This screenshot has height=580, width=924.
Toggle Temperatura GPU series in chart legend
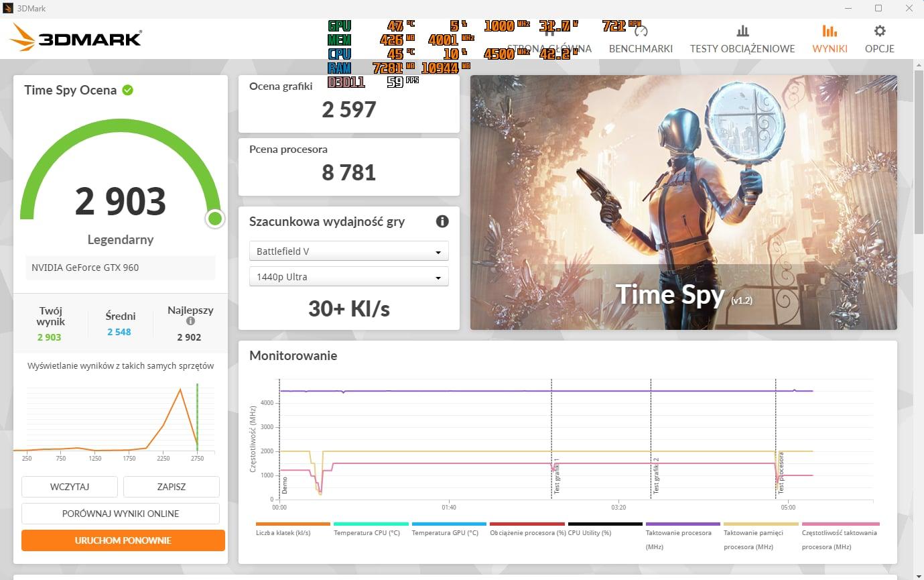point(448,532)
